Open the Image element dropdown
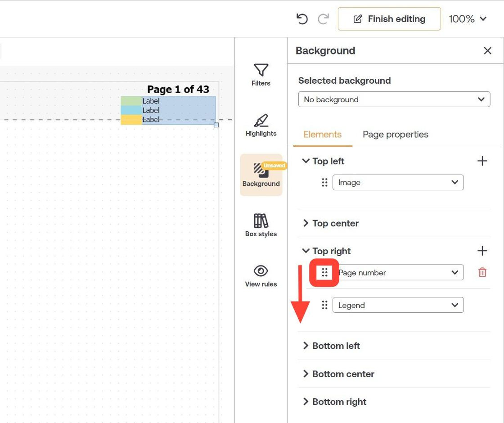 pos(398,183)
